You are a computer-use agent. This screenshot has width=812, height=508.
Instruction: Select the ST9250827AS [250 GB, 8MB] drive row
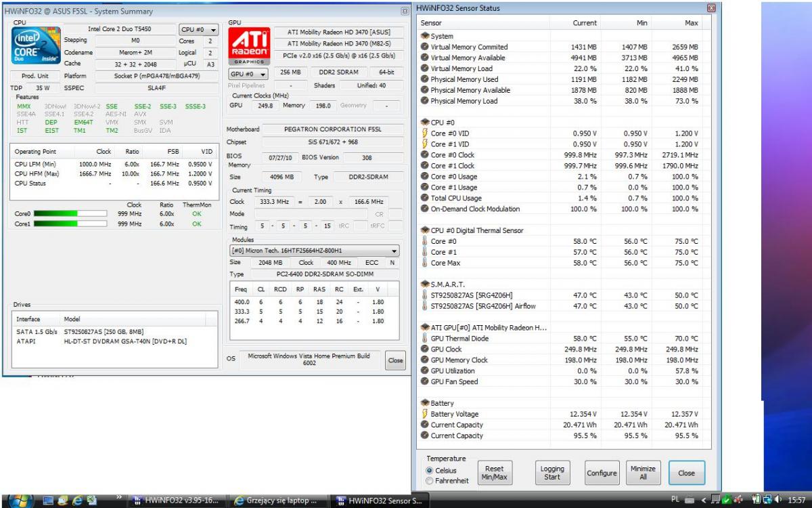click(114, 332)
